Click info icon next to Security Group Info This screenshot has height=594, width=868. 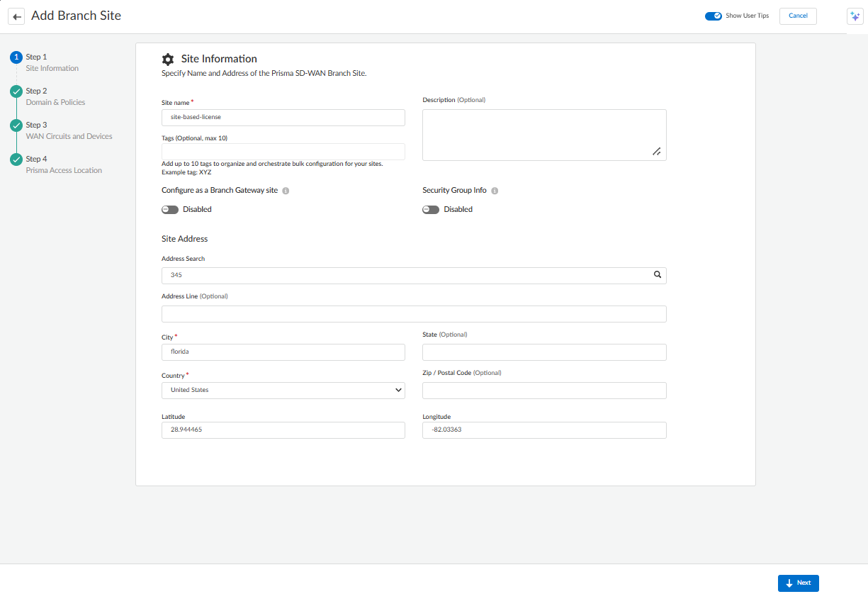495,191
